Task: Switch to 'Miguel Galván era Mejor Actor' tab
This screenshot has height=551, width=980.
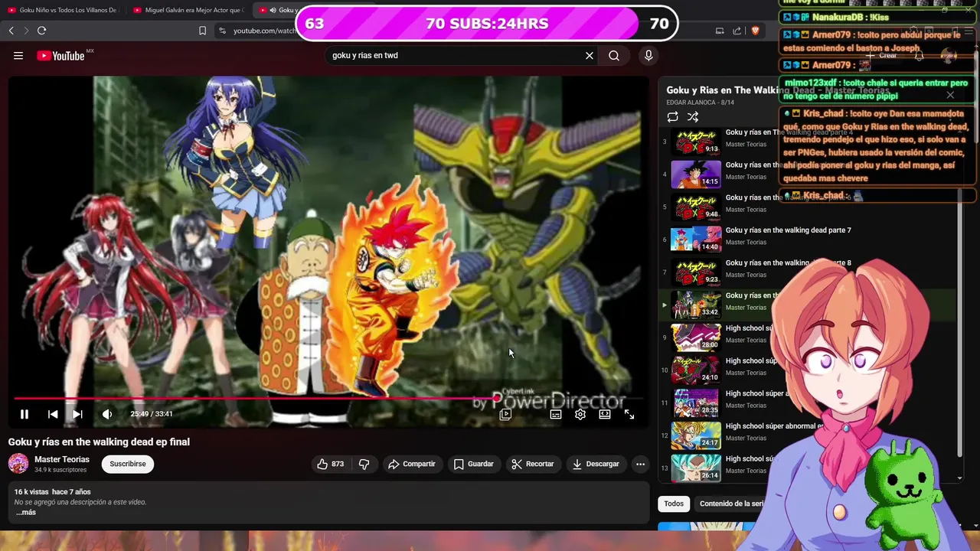Action: pyautogui.click(x=188, y=10)
